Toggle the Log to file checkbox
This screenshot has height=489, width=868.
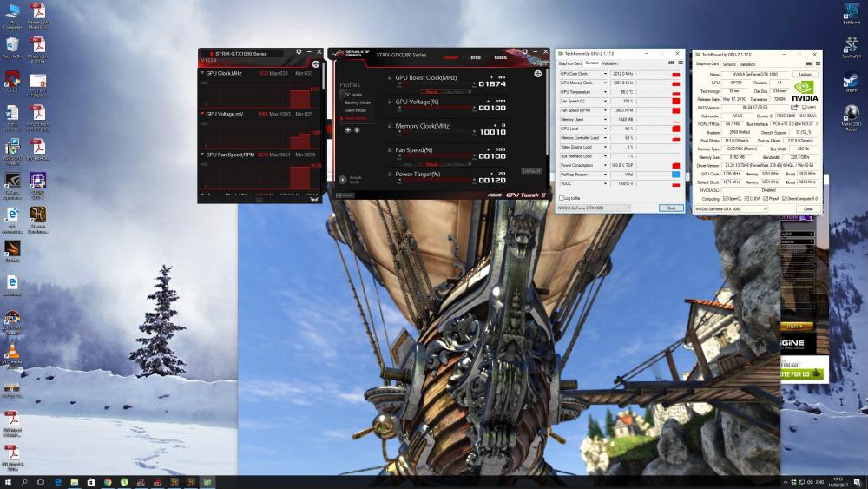point(562,198)
